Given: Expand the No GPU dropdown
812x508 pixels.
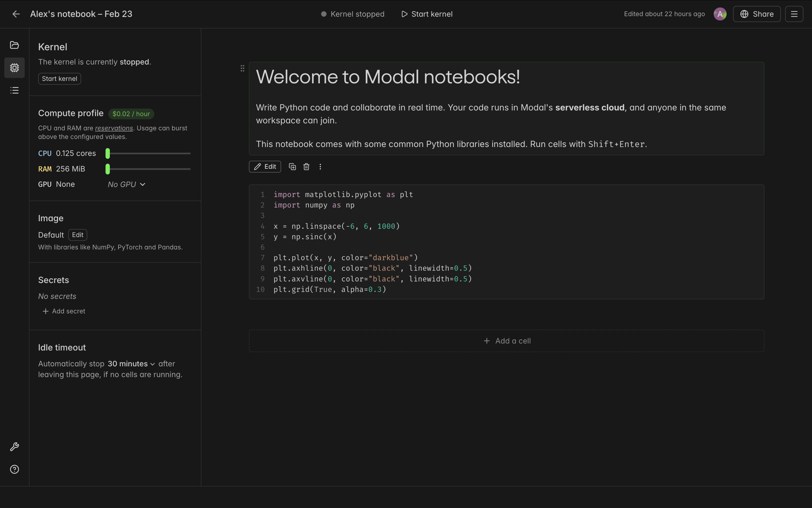Looking at the screenshot, I should point(126,185).
